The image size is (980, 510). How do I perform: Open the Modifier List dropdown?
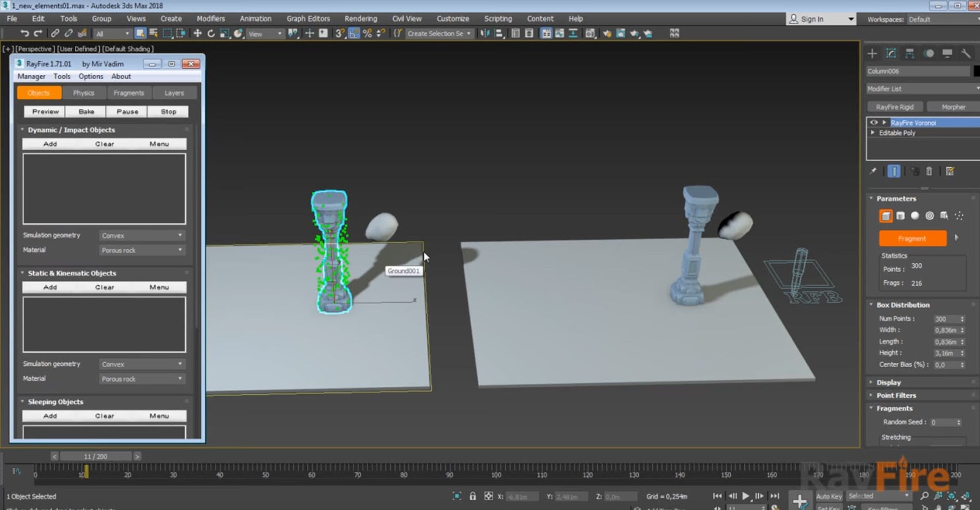pyautogui.click(x=922, y=89)
